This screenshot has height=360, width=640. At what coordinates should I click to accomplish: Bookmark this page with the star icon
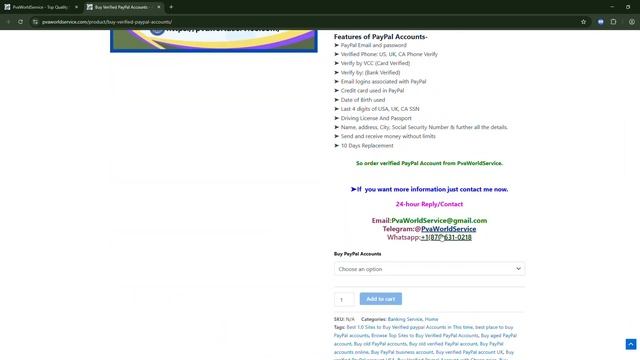coord(583,22)
